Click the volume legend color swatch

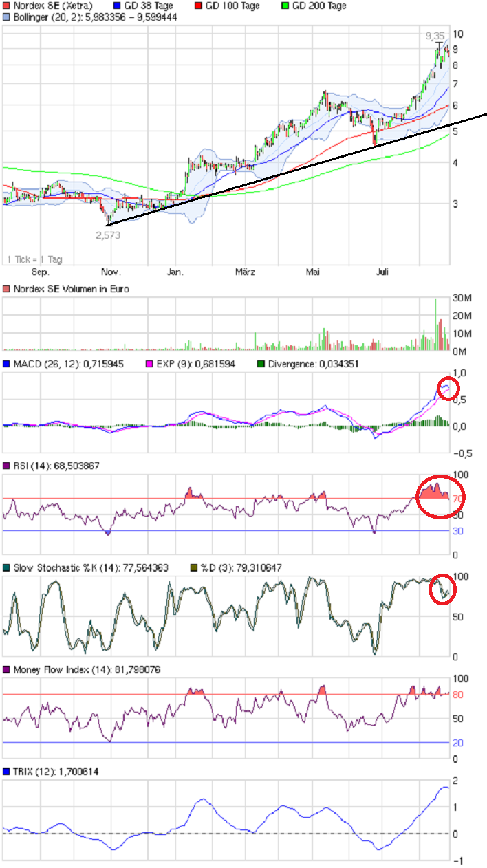point(7,290)
